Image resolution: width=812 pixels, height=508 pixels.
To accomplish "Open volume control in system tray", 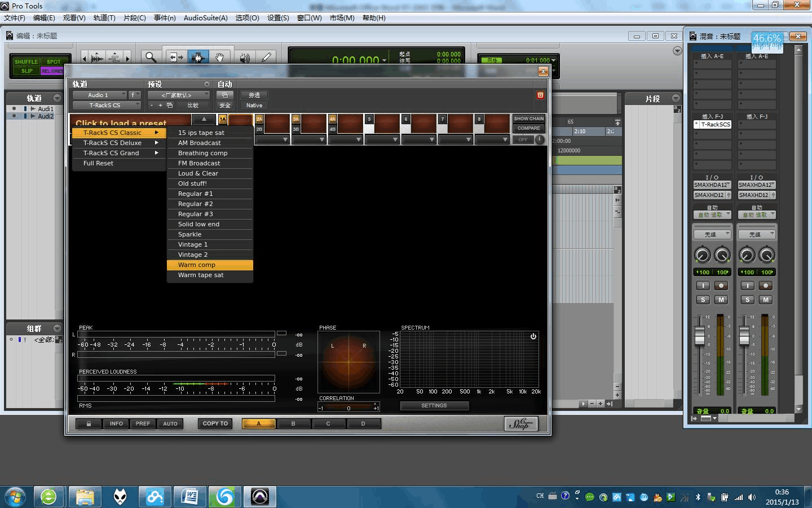I will (752, 497).
